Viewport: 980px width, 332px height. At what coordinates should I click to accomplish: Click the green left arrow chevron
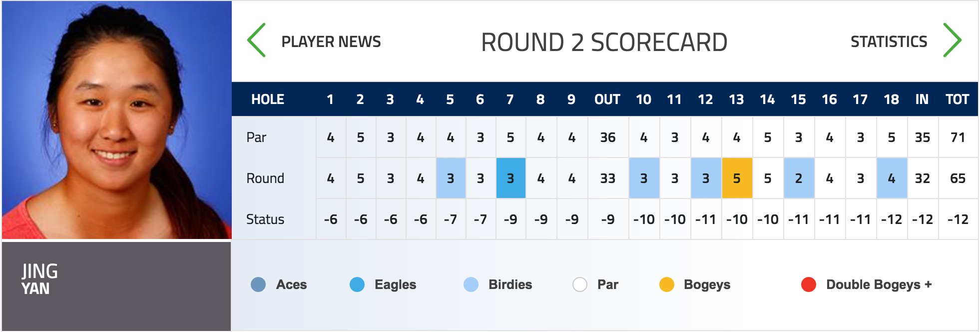256,40
